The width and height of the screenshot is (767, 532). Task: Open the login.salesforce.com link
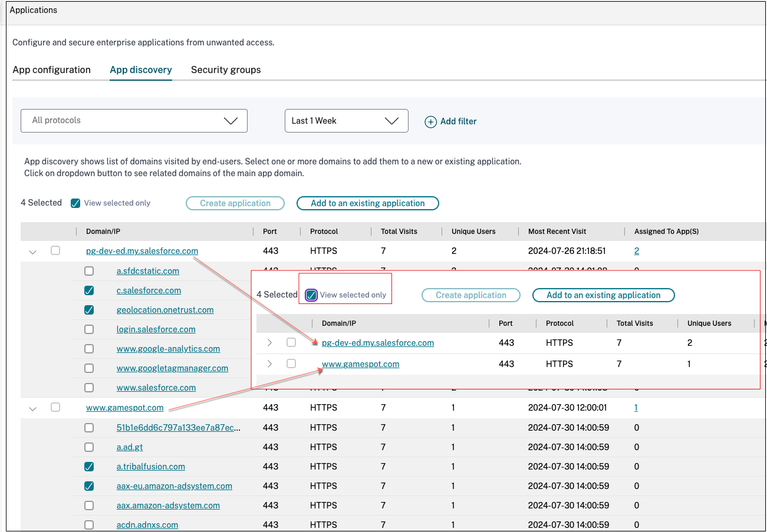(156, 329)
